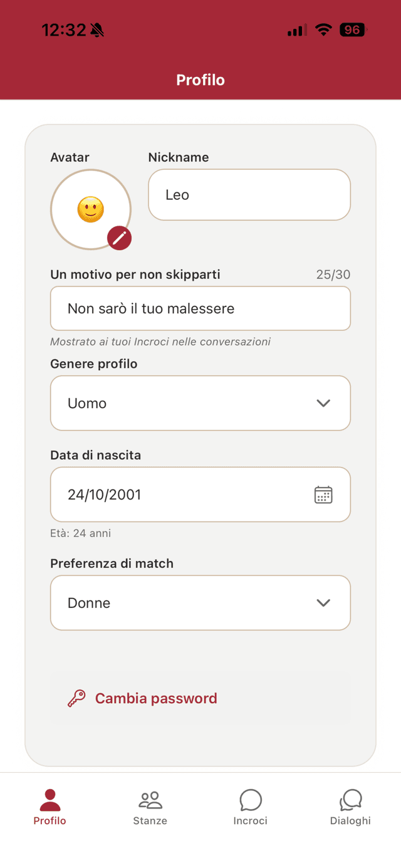Open Stanze via the group icon

pos(150,800)
